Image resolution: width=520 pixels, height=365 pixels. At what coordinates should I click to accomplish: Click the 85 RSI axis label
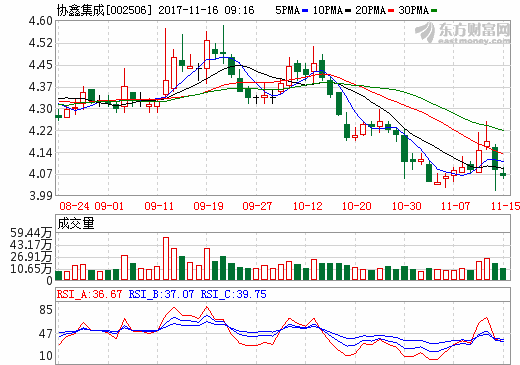click(x=46, y=310)
